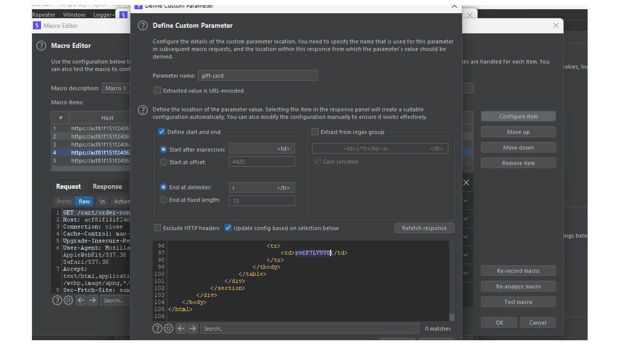Screen dimensions: 644x344
Task: Click the help icon beside Define Custom Parameter heading
Action: coord(143,26)
